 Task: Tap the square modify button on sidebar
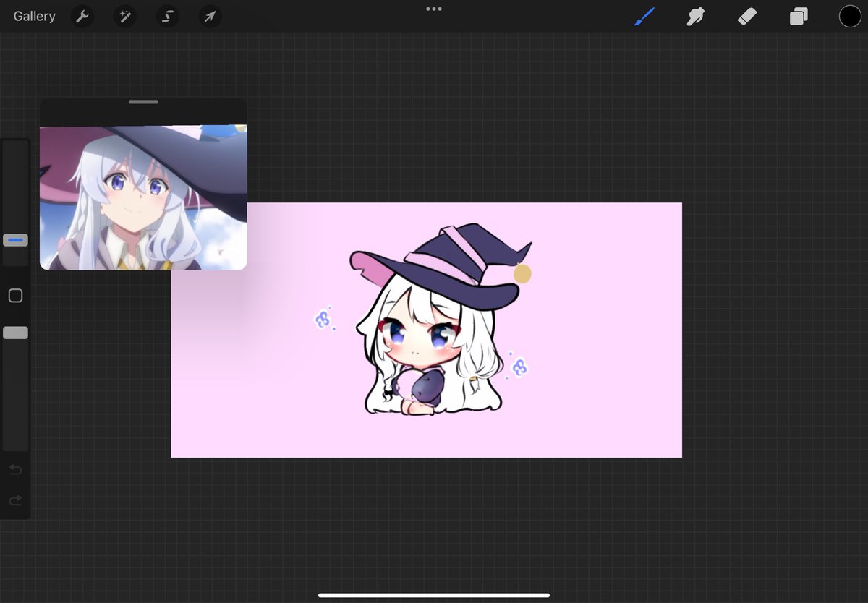(x=15, y=295)
